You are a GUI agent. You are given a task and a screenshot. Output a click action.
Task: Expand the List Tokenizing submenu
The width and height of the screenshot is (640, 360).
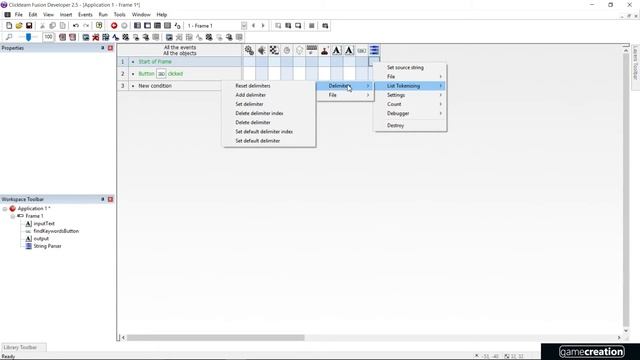[410, 86]
